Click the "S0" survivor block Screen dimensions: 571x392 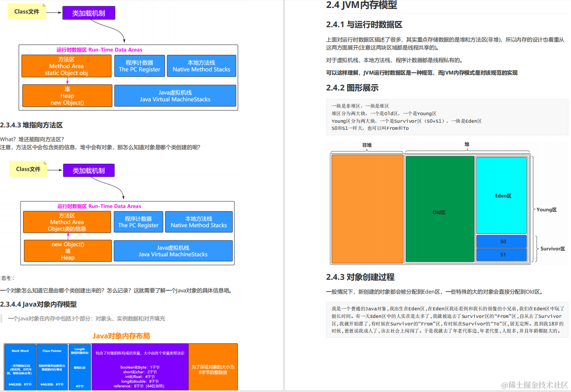pos(501,242)
